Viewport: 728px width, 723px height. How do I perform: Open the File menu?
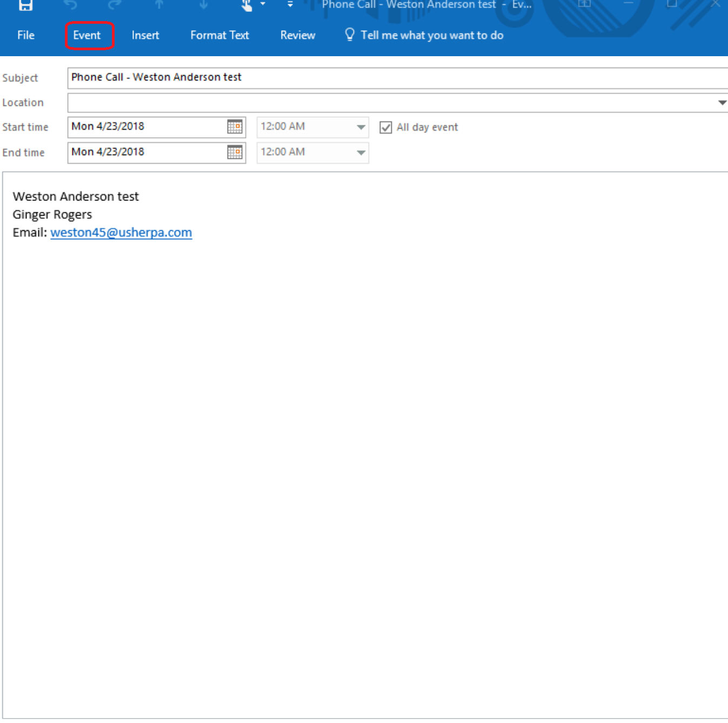click(x=26, y=36)
